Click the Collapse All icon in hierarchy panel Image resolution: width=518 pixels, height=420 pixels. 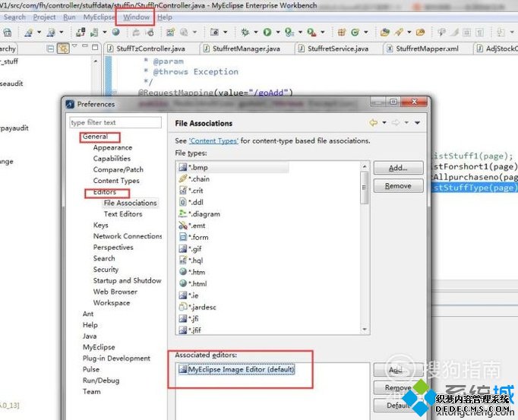click(50, 49)
